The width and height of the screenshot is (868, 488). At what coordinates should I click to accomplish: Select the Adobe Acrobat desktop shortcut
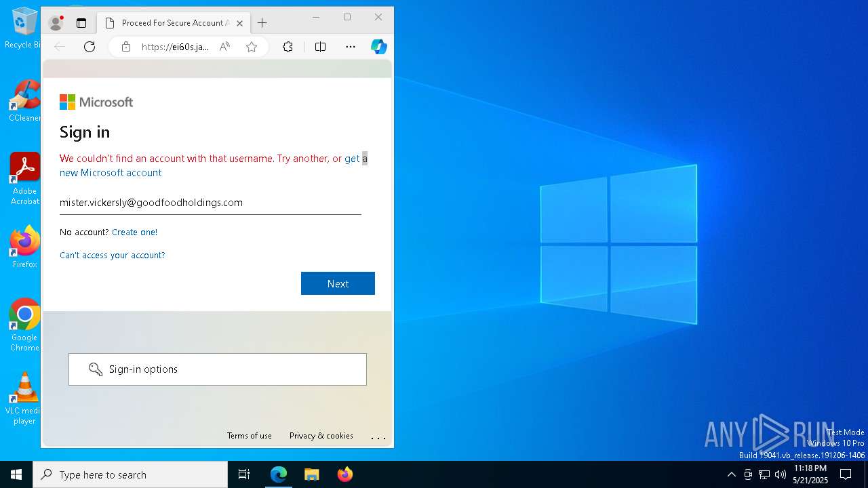point(24,179)
